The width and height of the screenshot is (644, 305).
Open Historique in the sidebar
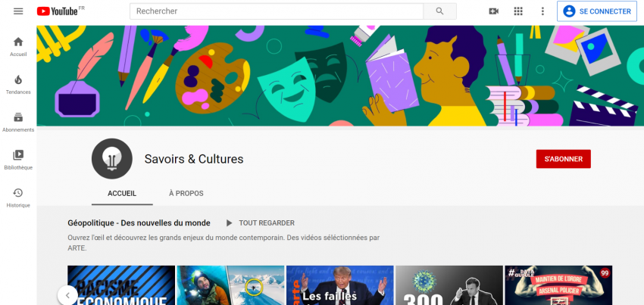pos(18,198)
